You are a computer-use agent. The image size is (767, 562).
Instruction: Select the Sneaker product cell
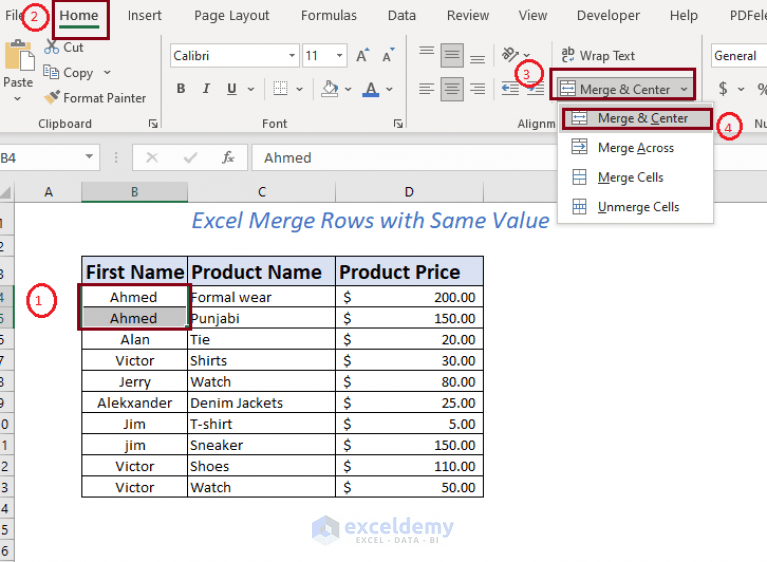[x=261, y=445]
